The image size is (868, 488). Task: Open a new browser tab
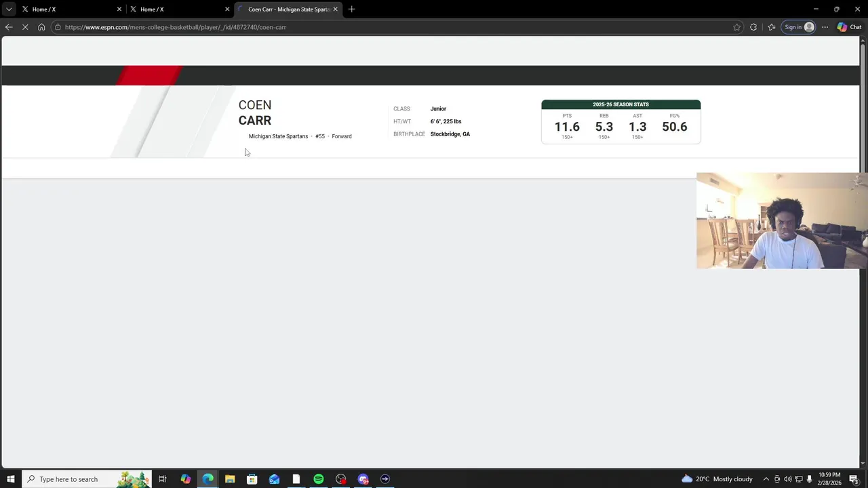(351, 9)
